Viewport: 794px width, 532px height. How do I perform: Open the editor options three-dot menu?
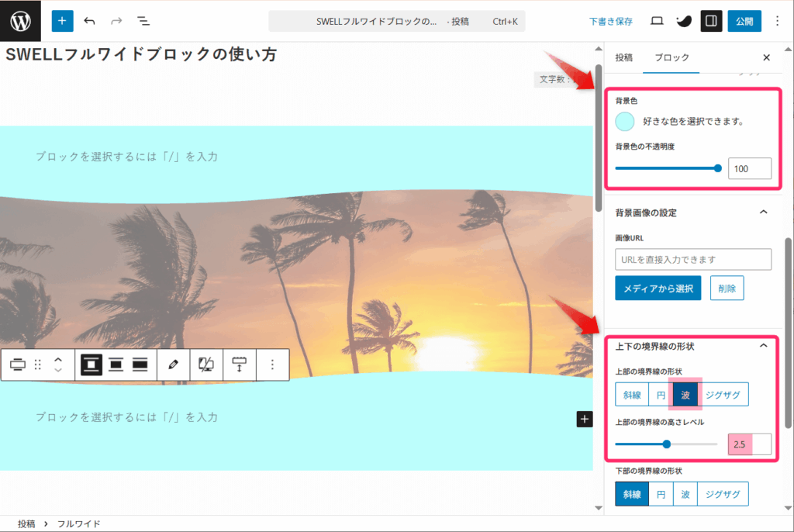(x=777, y=21)
